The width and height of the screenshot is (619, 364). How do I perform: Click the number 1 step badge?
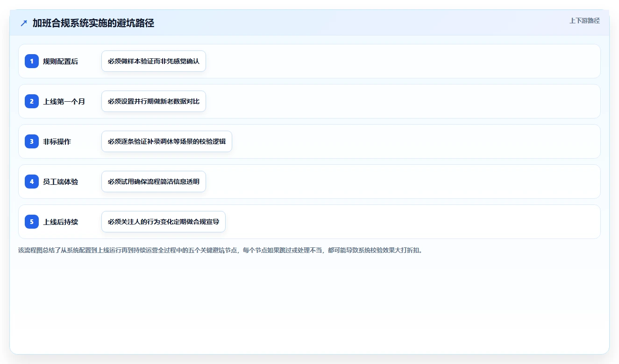[32, 61]
